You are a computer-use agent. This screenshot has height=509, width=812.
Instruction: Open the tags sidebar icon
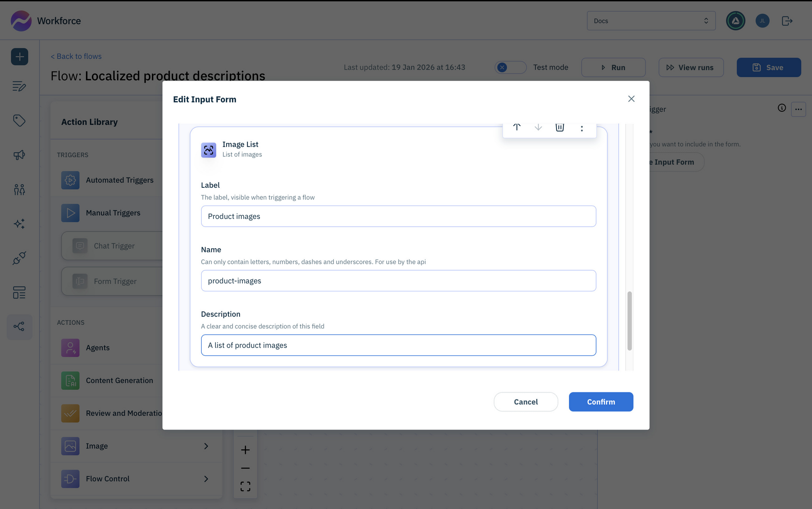(19, 121)
